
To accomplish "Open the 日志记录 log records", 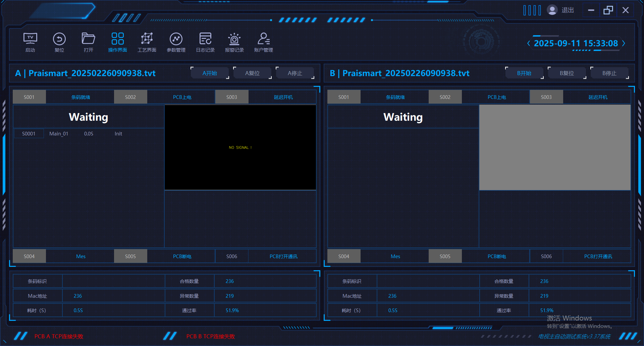I will pyautogui.click(x=205, y=42).
